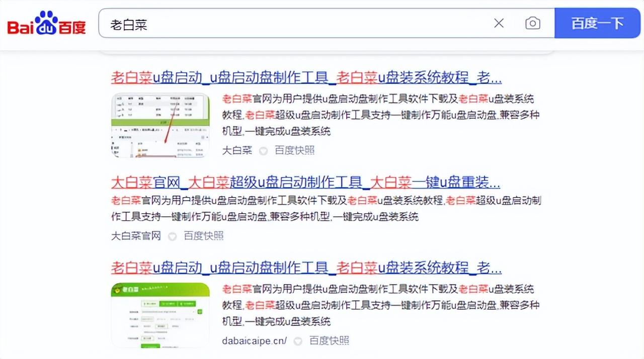
Task: Open the first 老白菜u盘启动 result title
Action: click(305, 78)
